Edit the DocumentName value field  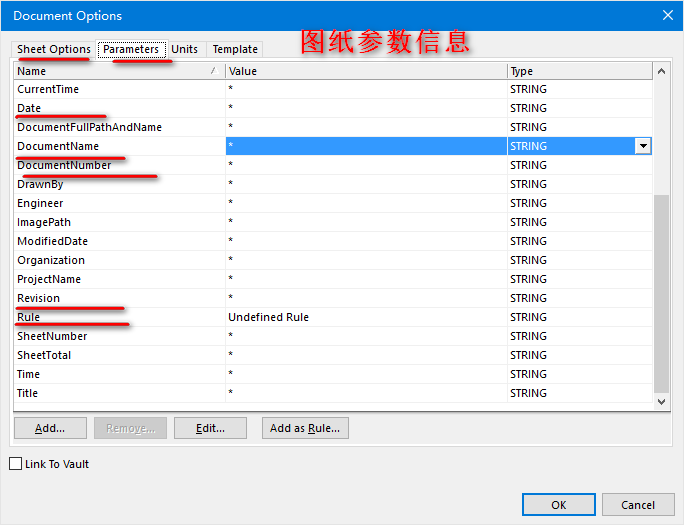(x=366, y=146)
